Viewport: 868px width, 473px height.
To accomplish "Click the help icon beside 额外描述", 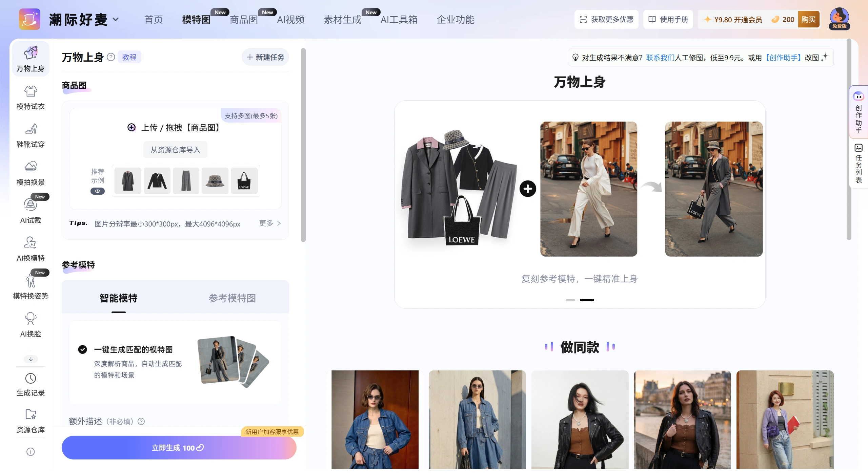I will tap(141, 421).
